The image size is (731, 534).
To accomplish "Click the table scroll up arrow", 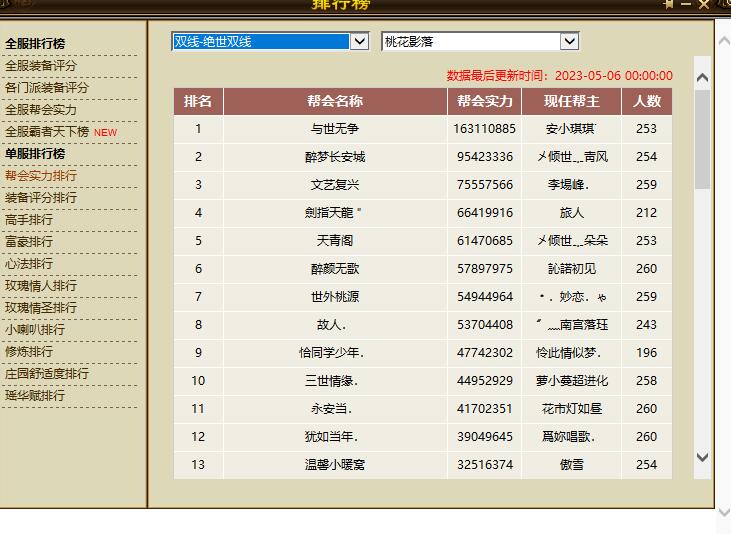I will pos(702,78).
